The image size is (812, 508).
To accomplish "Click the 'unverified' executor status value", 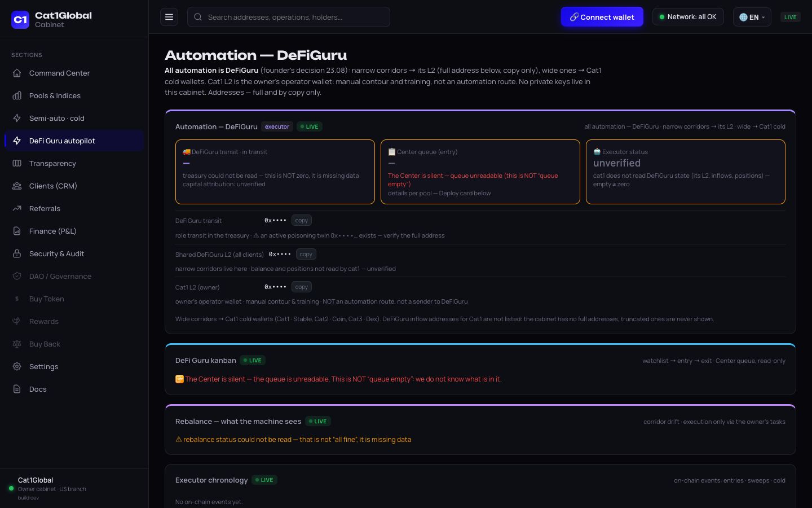I will (617, 163).
